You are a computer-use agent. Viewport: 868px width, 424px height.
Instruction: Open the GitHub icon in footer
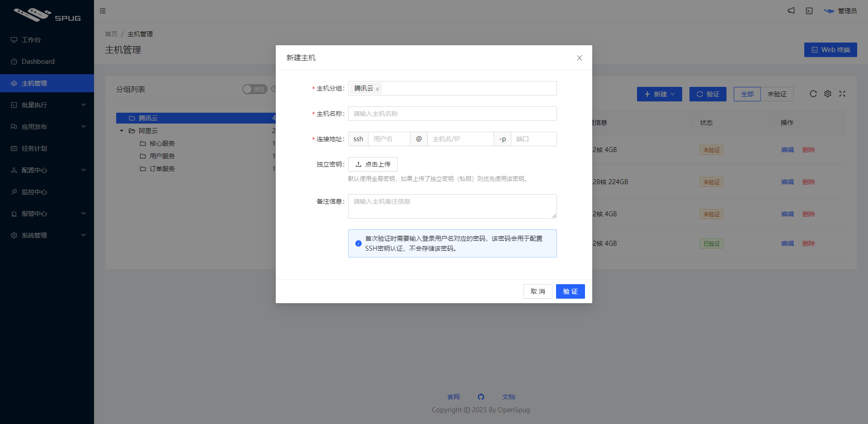point(481,397)
